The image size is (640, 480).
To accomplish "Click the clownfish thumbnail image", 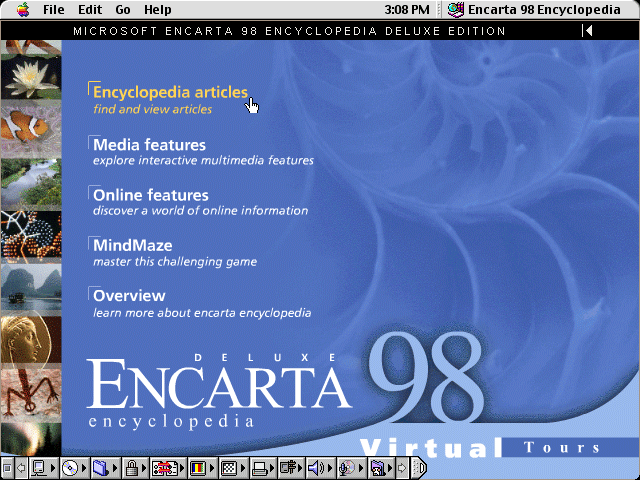I will [30, 123].
